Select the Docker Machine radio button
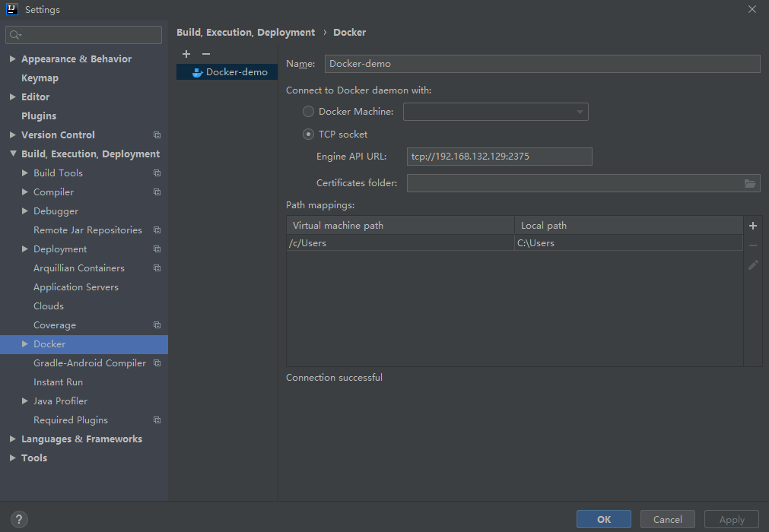Screen dimensions: 769x532 pos(308,112)
